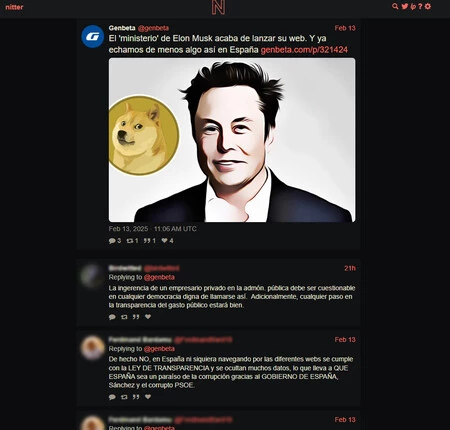Click the retweet icon on Genbeta tweet
Viewport: 450px width, 430px height.
tap(130, 241)
